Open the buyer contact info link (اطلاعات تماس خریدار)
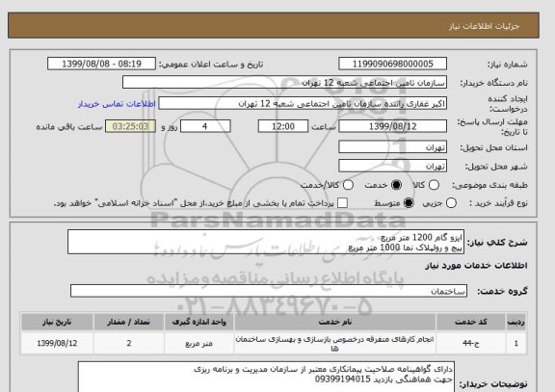 click(117, 104)
